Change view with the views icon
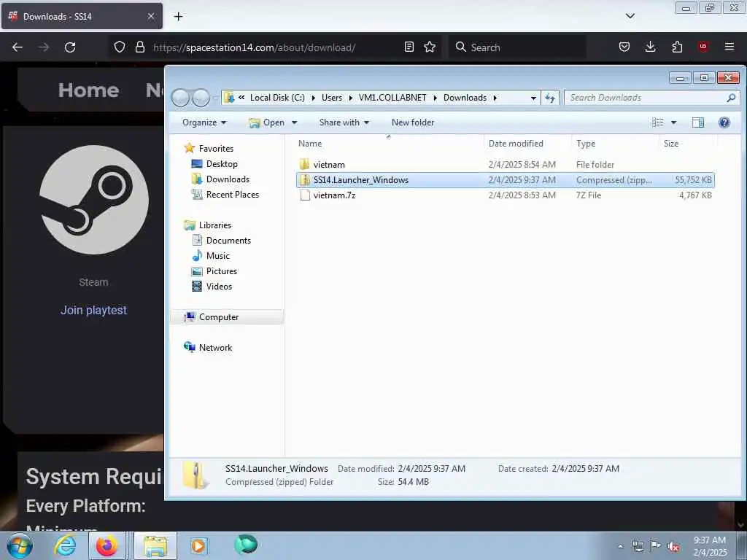Viewport: 747px width, 560px height. [x=658, y=122]
